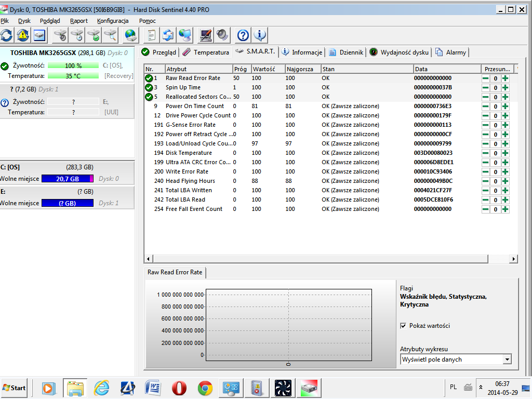Image resolution: width=532 pixels, height=399 pixels.
Task: Click the disk with green checkmark icon
Action: pos(94,35)
